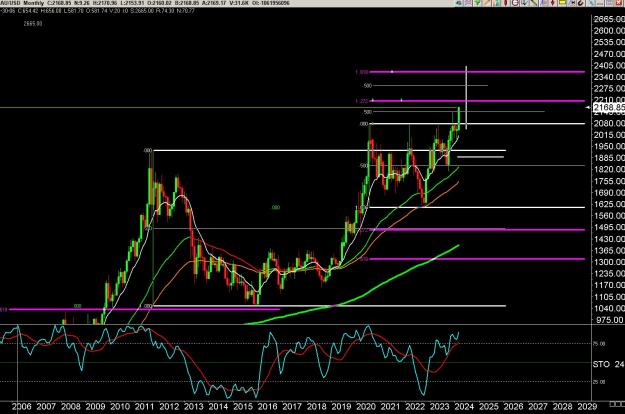Click the STO indicator label
The height and width of the screenshot is (414, 625).
(601, 364)
